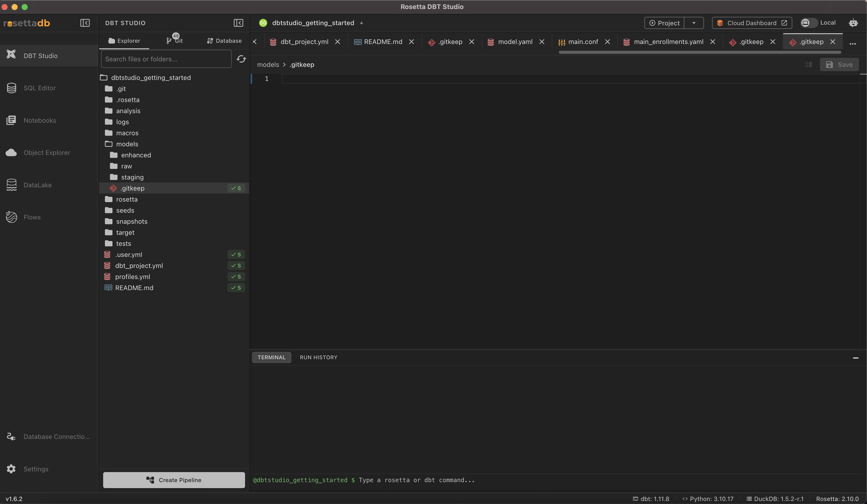The height and width of the screenshot is (504, 867).
Task: Close the active .gitkeep tab
Action: point(833,42)
